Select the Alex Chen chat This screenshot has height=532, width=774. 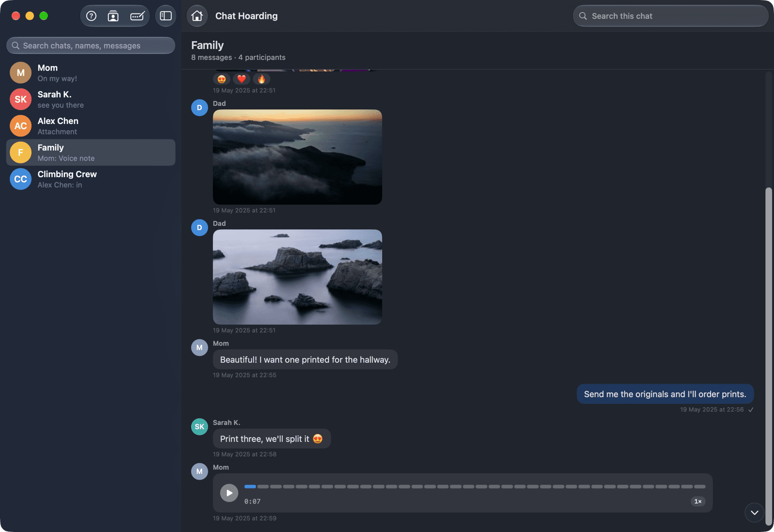pyautogui.click(x=91, y=126)
